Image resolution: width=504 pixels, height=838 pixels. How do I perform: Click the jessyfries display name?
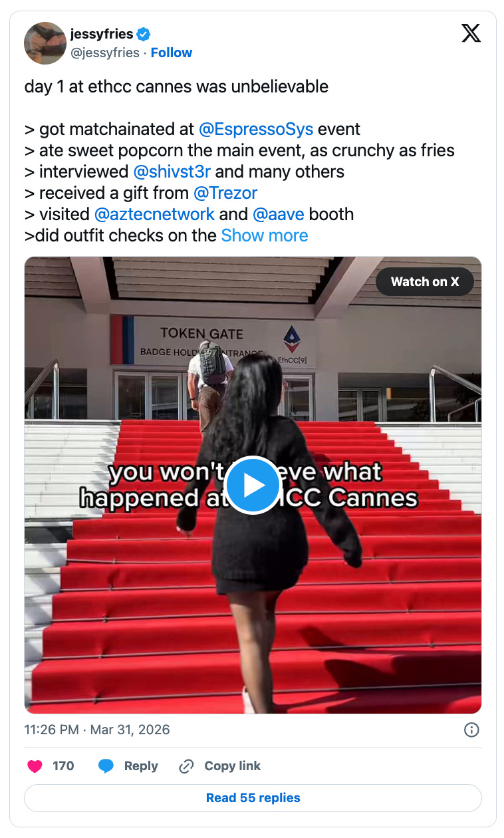pyautogui.click(x=102, y=34)
